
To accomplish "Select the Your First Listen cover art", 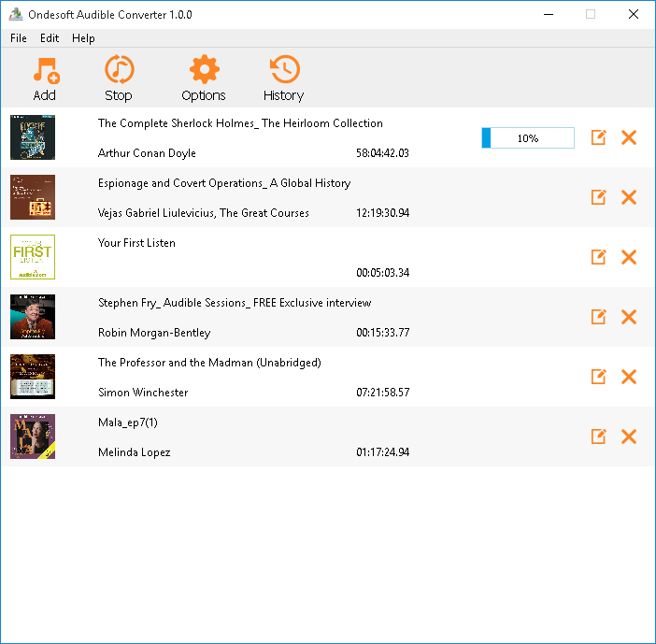I will point(33,257).
